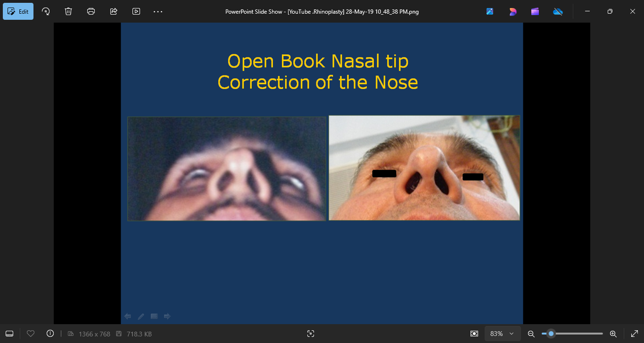Zoom out using the minus magnifier
This screenshot has height=343, width=644.
click(531, 334)
